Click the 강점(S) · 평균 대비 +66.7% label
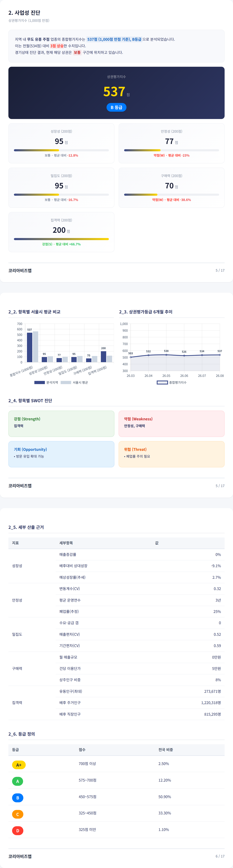The image size is (233, 868). 61,244
